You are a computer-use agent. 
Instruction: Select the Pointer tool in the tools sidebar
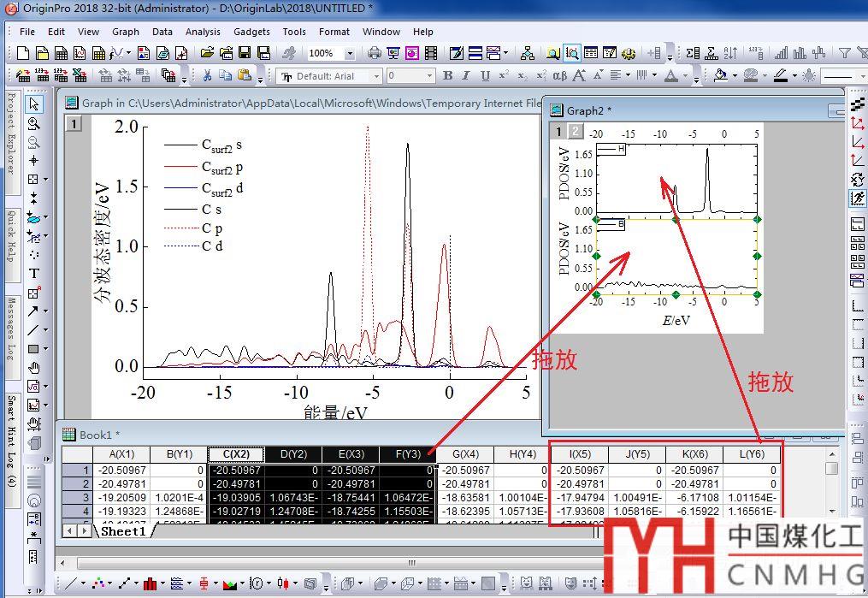coord(34,104)
